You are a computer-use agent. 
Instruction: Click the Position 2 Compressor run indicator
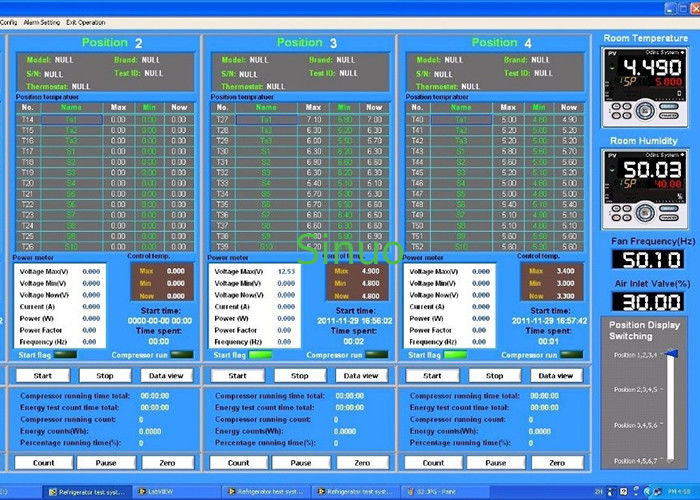[x=183, y=354]
